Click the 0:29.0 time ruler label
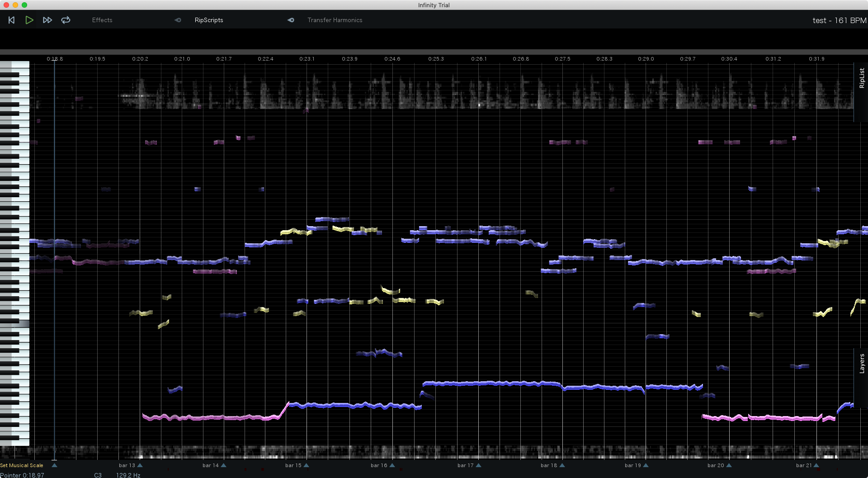Image resolution: width=868 pixels, height=478 pixels. (646, 59)
